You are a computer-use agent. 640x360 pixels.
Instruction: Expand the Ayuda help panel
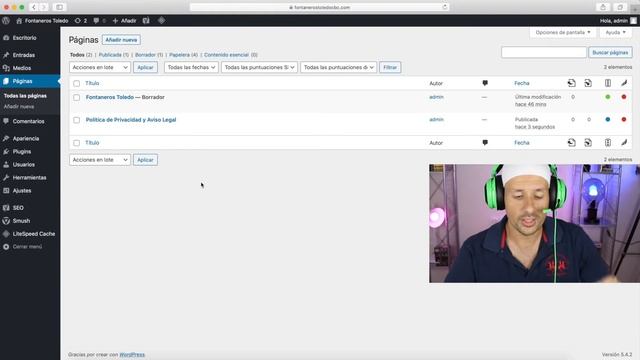pos(616,32)
